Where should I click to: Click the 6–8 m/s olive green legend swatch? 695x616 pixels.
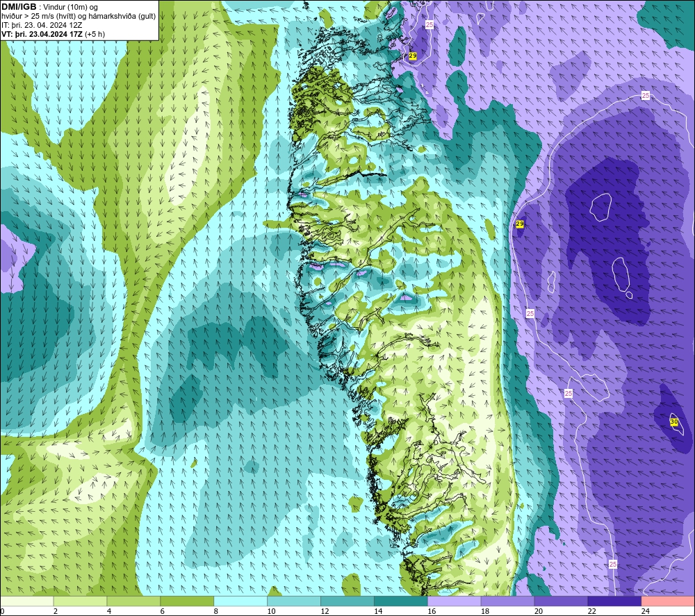tap(187, 601)
